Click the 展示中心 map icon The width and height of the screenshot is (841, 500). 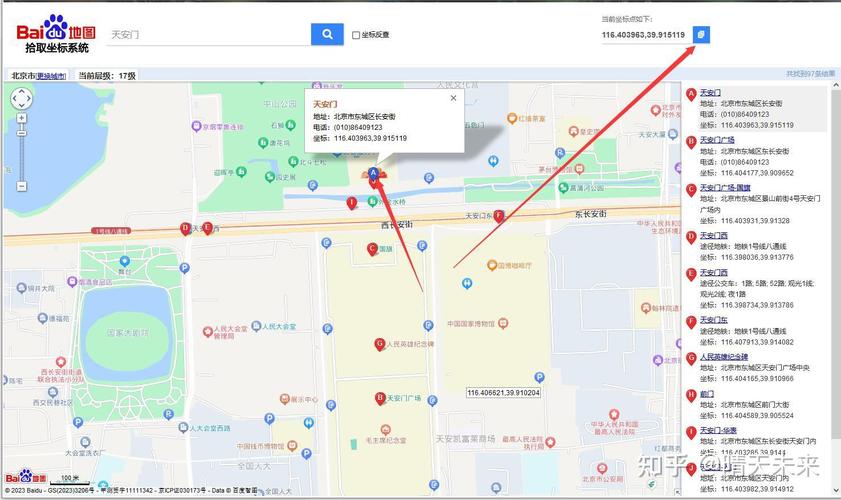pyautogui.click(x=285, y=399)
